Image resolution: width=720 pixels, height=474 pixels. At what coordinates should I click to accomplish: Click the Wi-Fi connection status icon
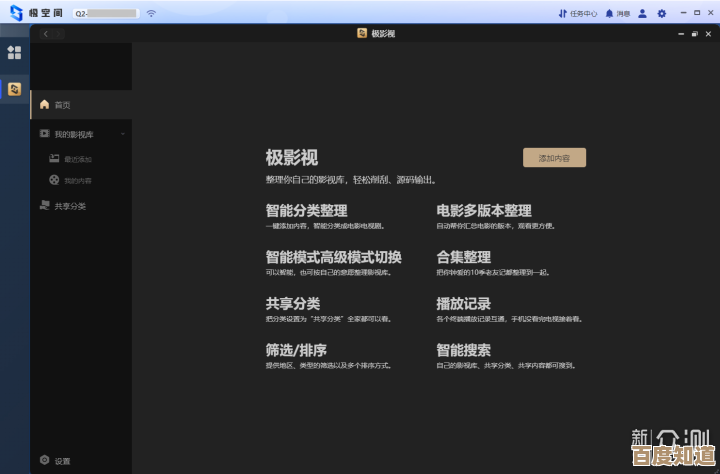(x=151, y=14)
